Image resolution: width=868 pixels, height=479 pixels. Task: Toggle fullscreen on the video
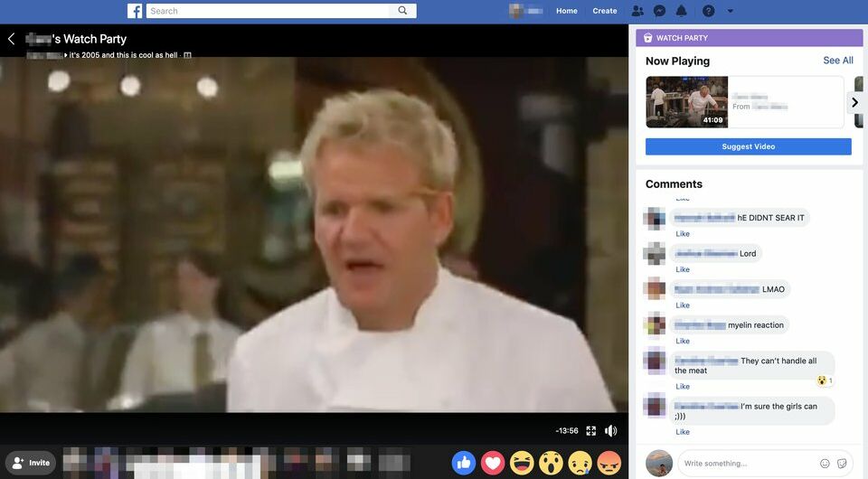591,431
